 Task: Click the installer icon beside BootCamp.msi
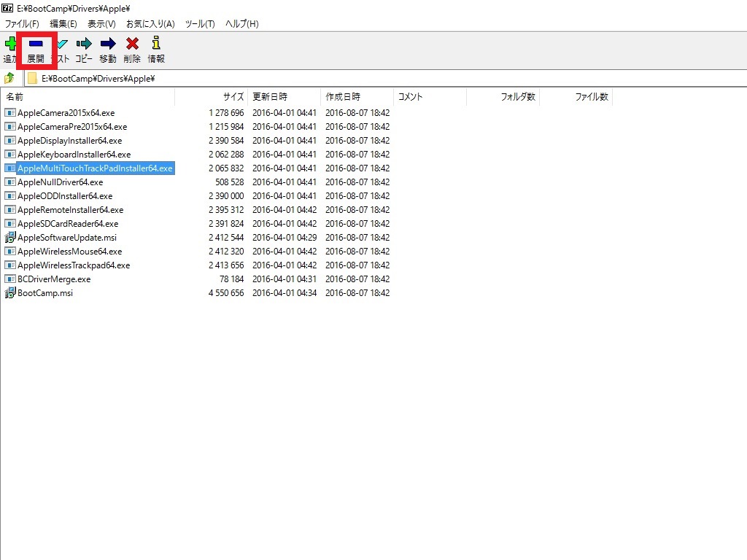(x=9, y=292)
